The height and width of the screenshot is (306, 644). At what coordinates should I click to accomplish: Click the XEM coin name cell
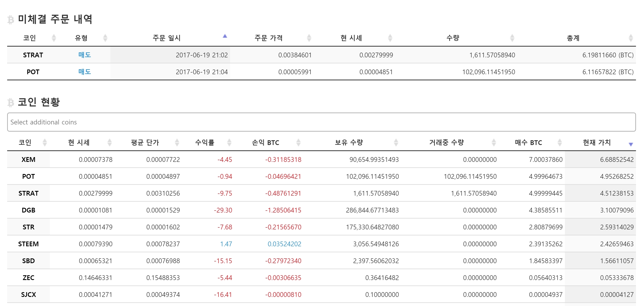click(28, 159)
